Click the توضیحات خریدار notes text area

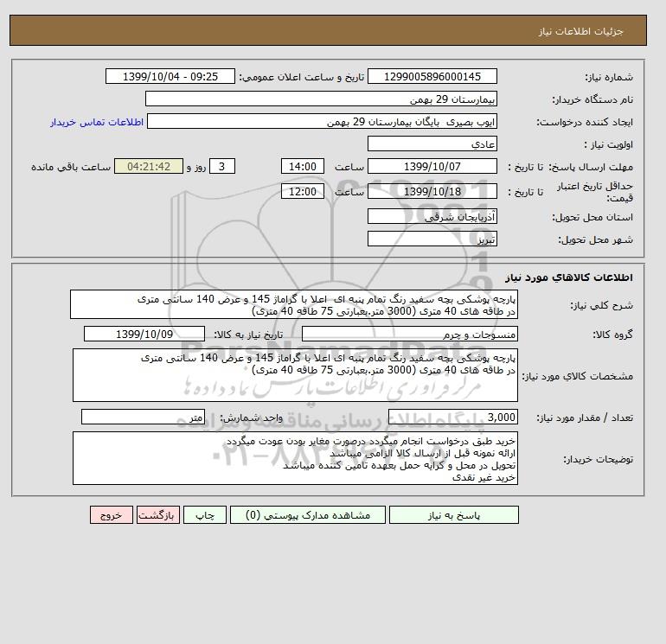click(x=295, y=458)
